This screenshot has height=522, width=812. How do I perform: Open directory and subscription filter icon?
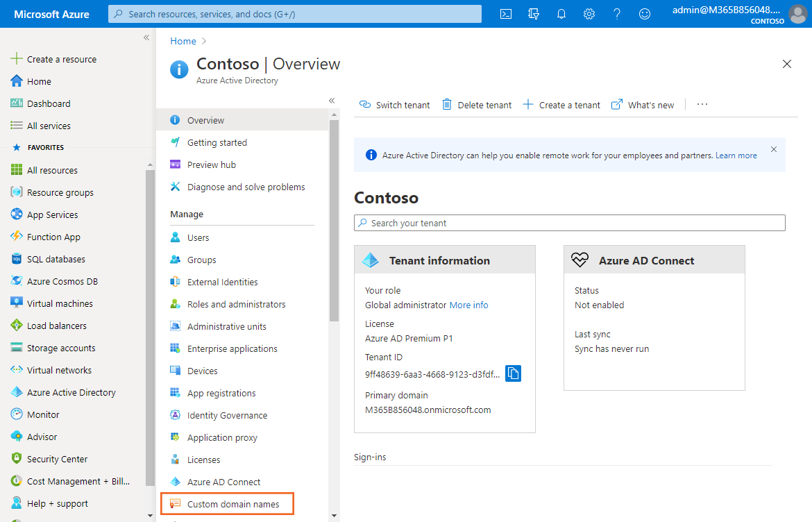coord(534,14)
